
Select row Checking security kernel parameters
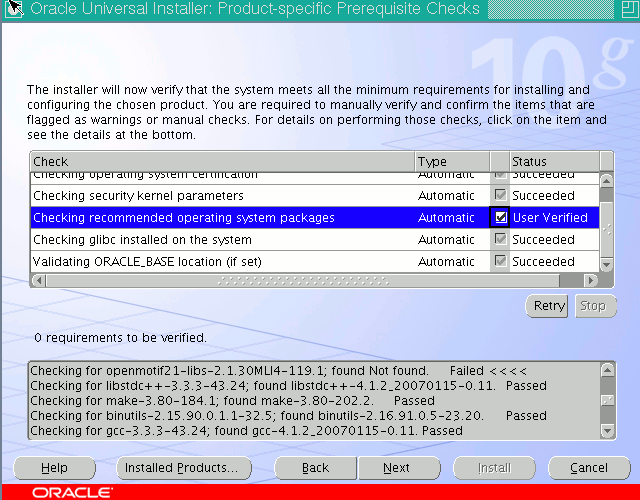315,196
